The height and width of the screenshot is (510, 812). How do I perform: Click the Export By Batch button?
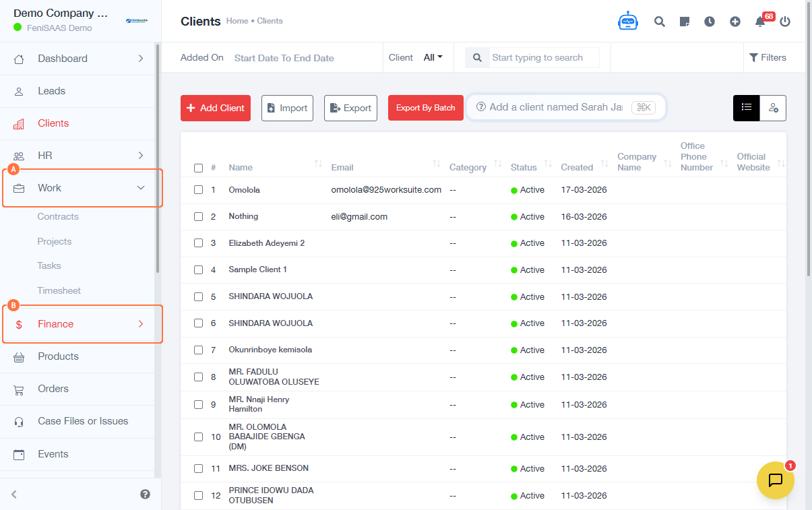pos(425,108)
